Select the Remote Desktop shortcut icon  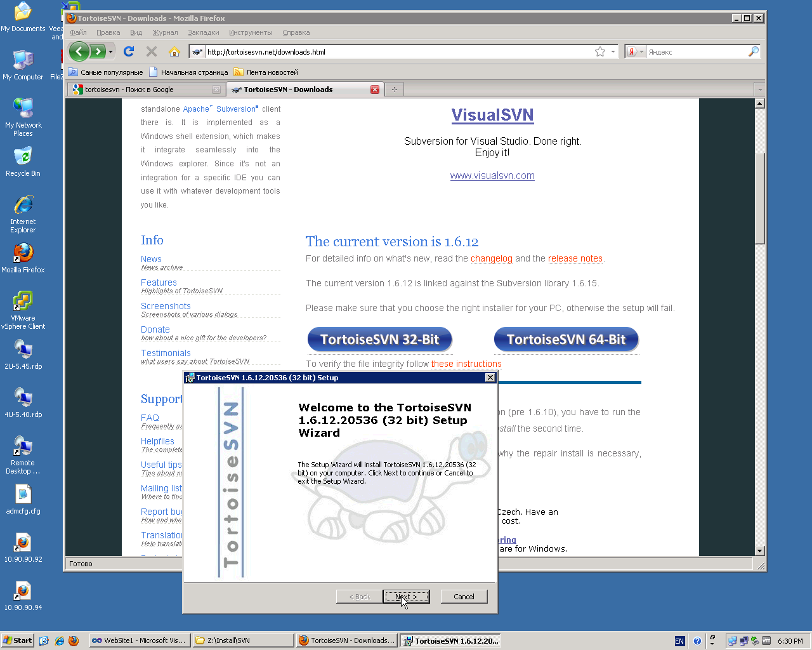click(23, 454)
